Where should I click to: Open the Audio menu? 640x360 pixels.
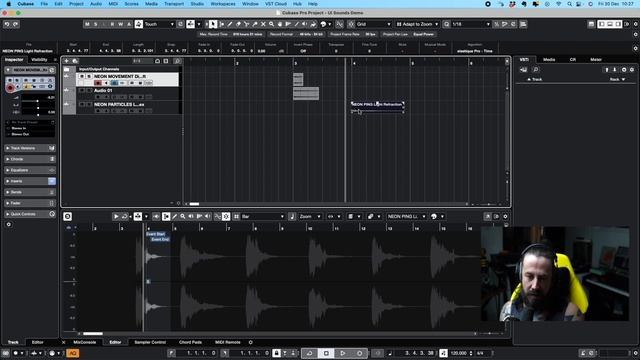click(96, 4)
